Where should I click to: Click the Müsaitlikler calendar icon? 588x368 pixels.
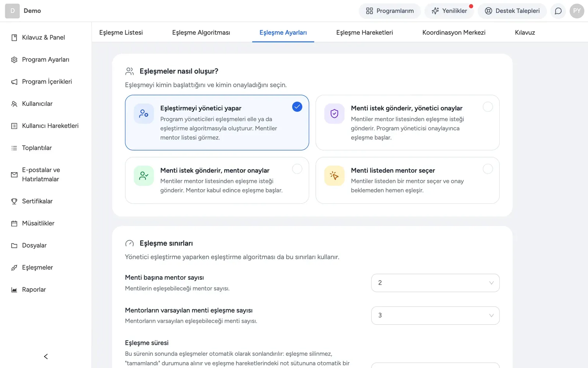click(14, 223)
